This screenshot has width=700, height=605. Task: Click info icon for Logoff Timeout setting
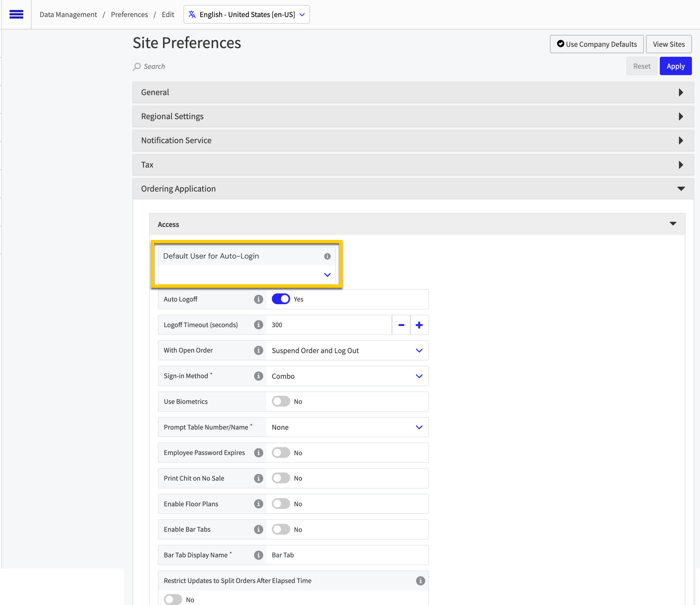coord(259,325)
